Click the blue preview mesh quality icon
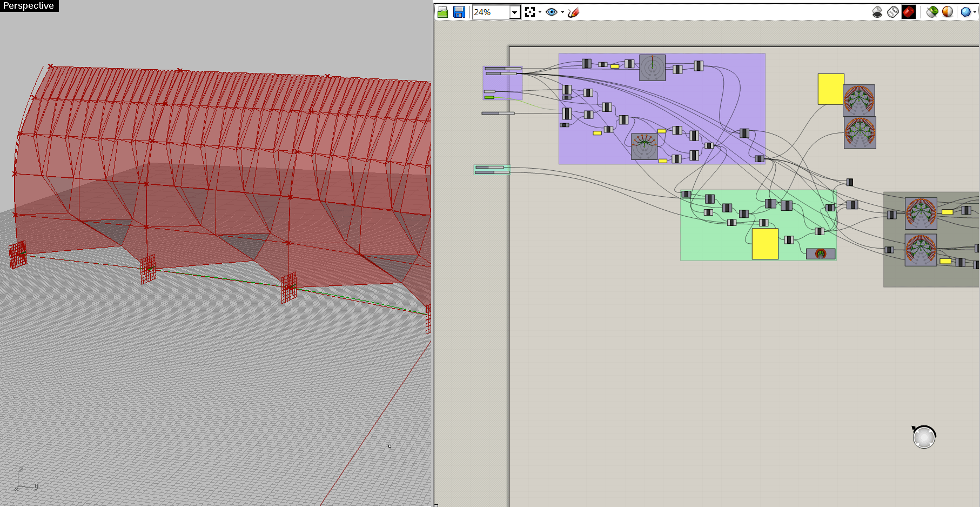980x507 pixels. pyautogui.click(x=965, y=12)
